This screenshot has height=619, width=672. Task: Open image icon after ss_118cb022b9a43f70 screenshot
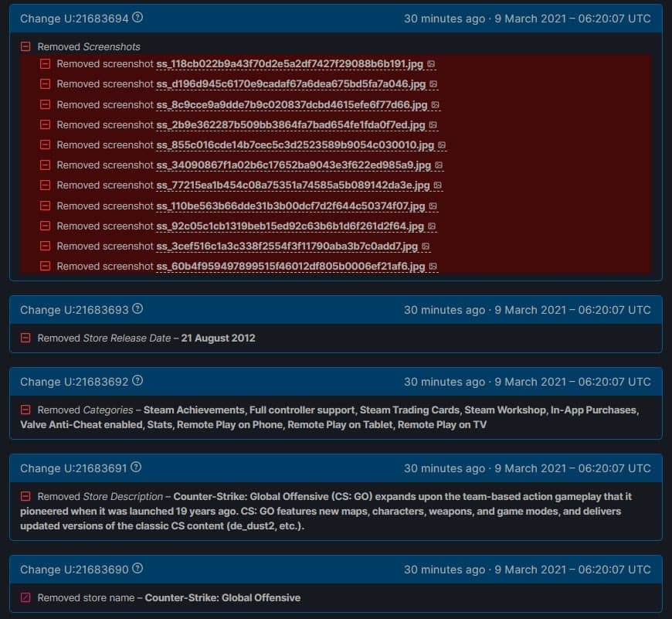point(431,64)
